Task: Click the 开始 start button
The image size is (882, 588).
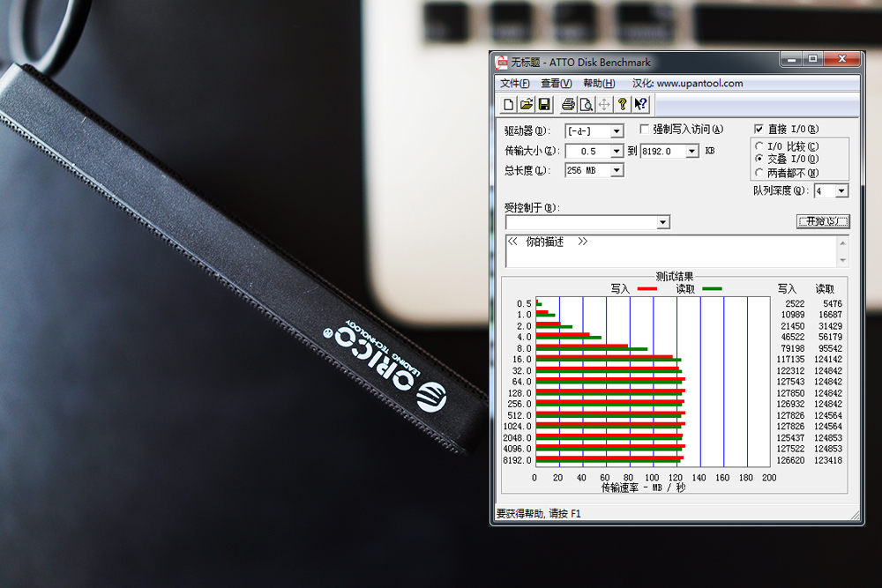Action: point(823,221)
